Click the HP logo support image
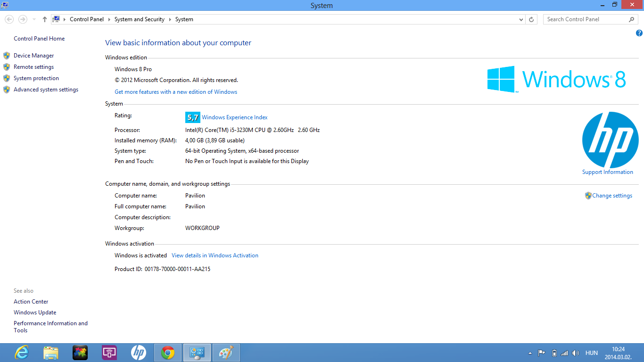Image resolution: width=644 pixels, height=362 pixels. (610, 140)
